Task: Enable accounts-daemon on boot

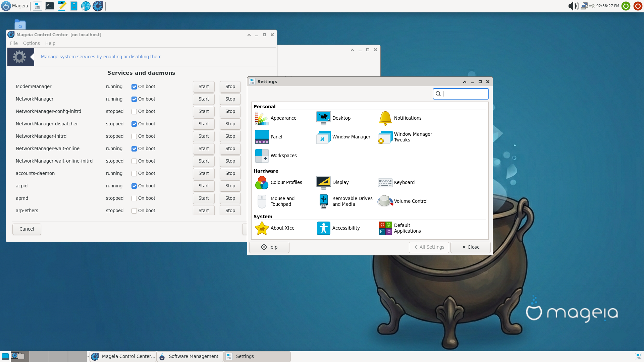Action: [134, 174]
